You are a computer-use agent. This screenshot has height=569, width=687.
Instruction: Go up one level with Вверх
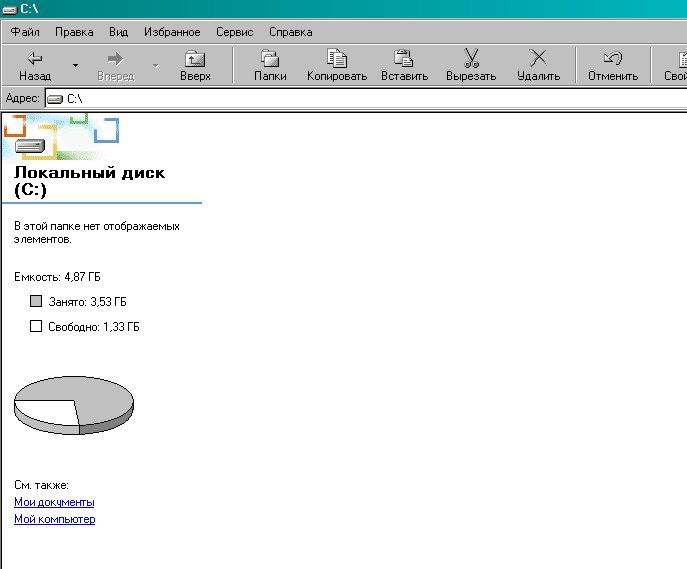(x=195, y=66)
